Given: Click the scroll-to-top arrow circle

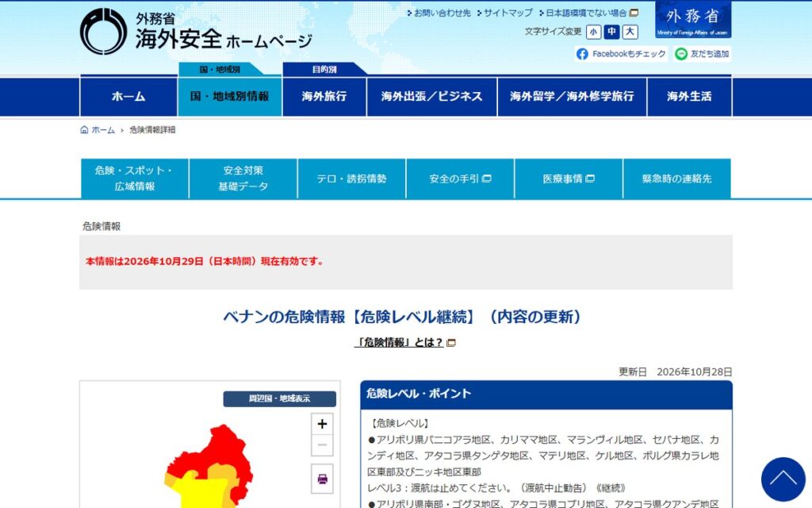Looking at the screenshot, I should pyautogui.click(x=783, y=479).
